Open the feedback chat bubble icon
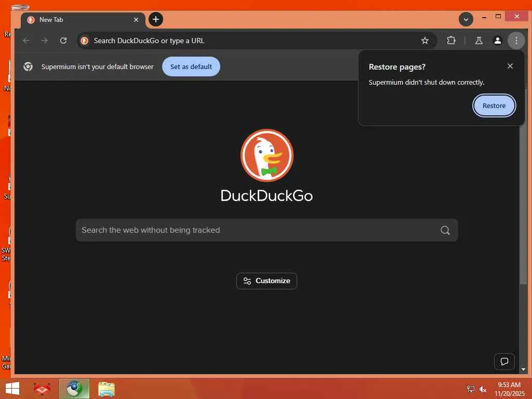 tap(504, 362)
